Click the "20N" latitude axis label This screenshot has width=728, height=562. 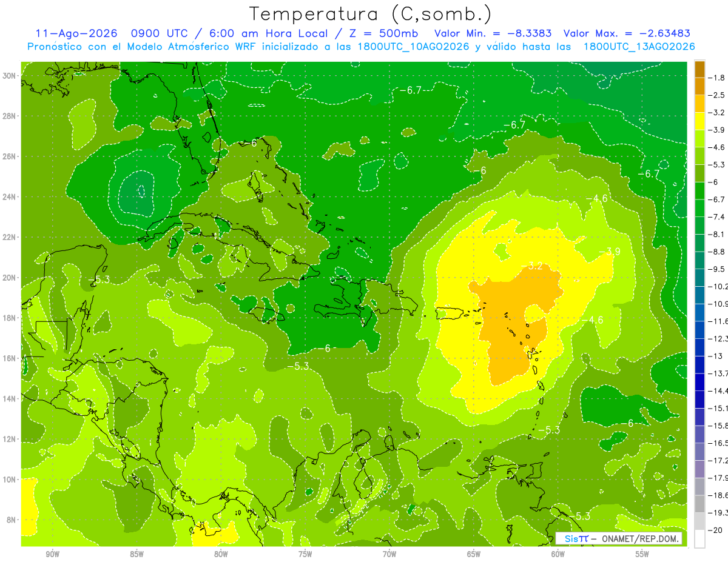10,278
